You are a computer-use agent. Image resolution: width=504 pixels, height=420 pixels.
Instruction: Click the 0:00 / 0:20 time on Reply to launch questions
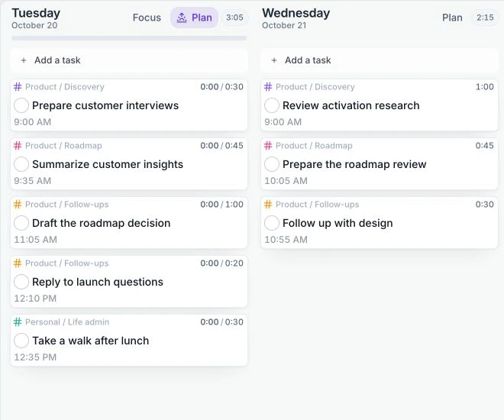(x=221, y=263)
